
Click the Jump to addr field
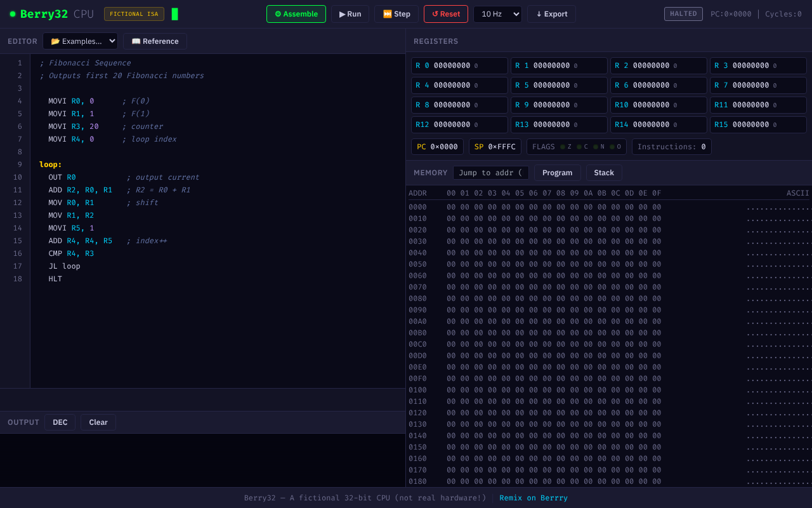[x=491, y=173]
